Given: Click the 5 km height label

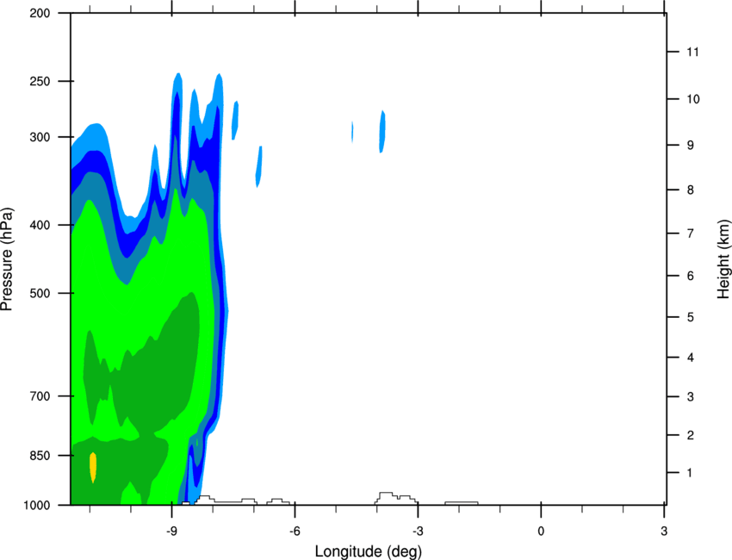Looking at the screenshot, I should pyautogui.click(x=690, y=317).
